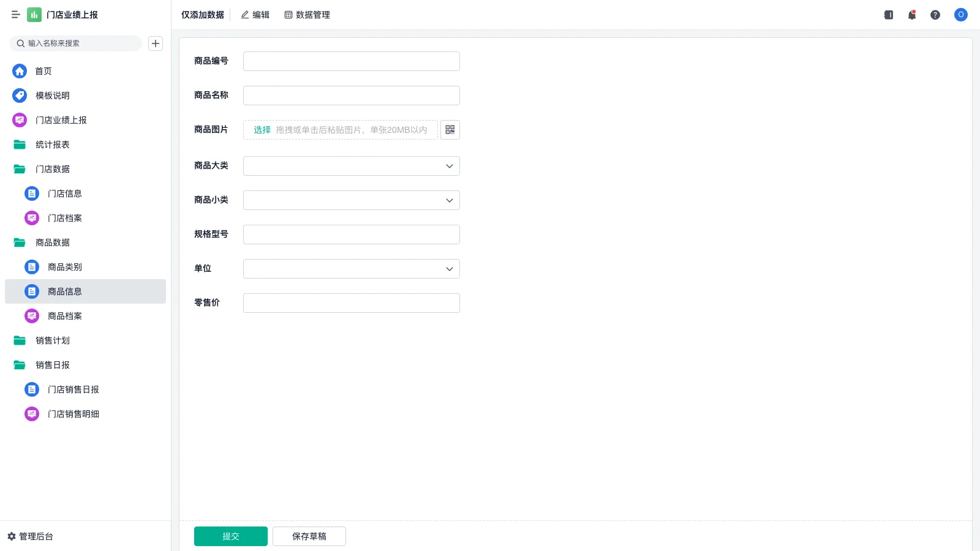980x551 pixels.
Task: Open the contacts book icon in header
Action: click(x=889, y=15)
